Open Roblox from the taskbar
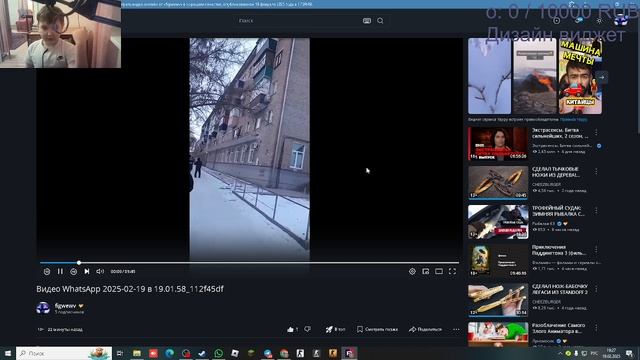This screenshot has width=640, height=360. [x=235, y=353]
